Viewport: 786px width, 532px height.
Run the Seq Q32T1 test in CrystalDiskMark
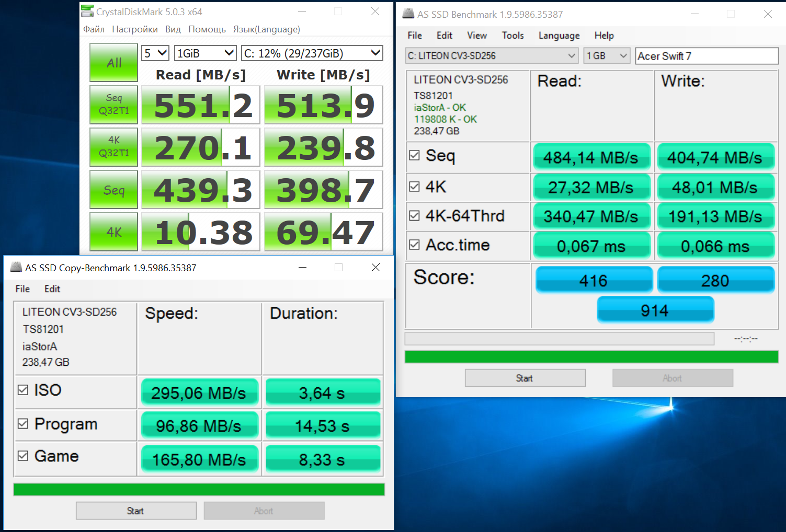tap(113, 105)
